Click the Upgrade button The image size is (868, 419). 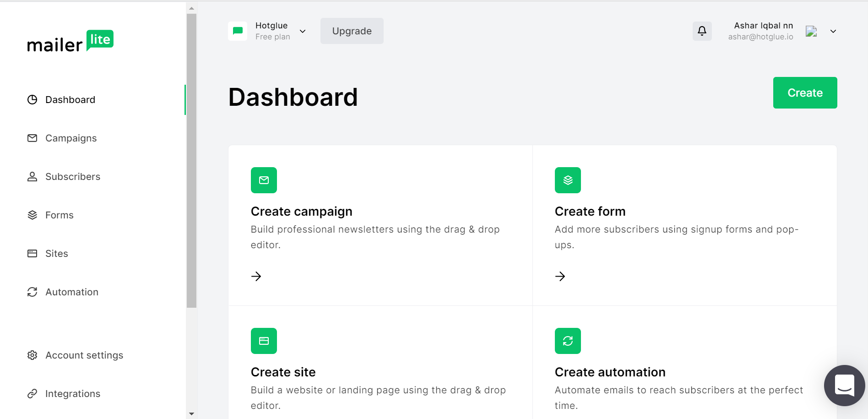point(352,31)
